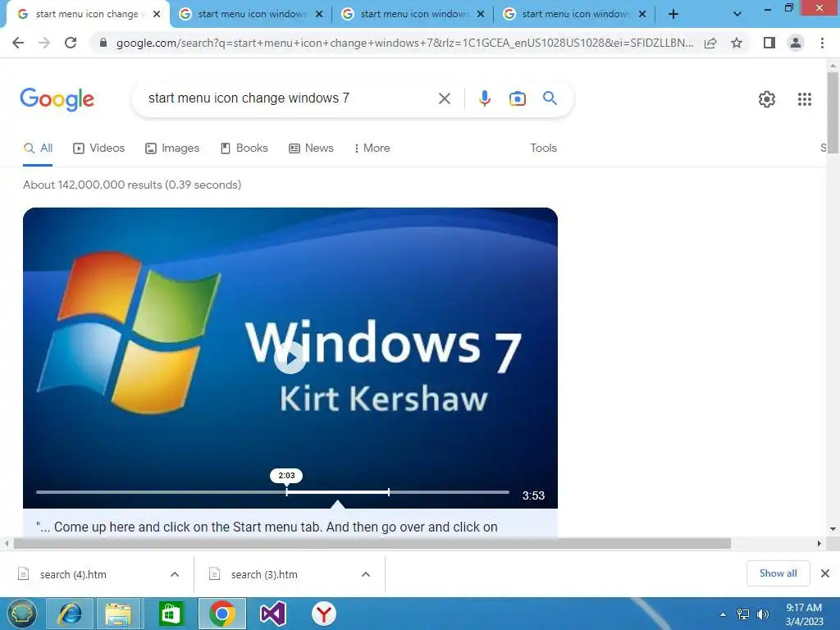Close the third browser tab

point(481,14)
